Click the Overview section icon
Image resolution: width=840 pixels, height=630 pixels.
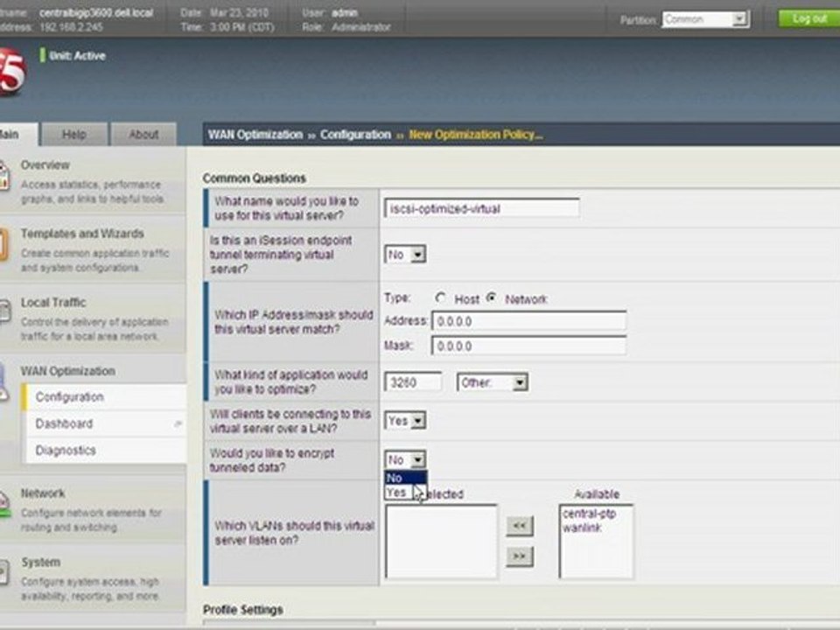pos(4,178)
